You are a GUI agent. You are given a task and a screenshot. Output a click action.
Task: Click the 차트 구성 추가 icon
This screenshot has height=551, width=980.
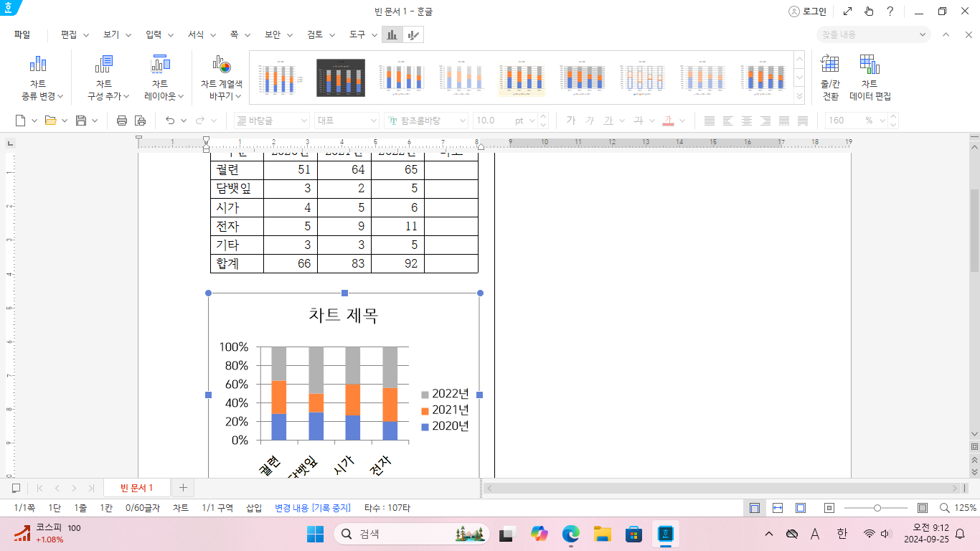tap(104, 65)
